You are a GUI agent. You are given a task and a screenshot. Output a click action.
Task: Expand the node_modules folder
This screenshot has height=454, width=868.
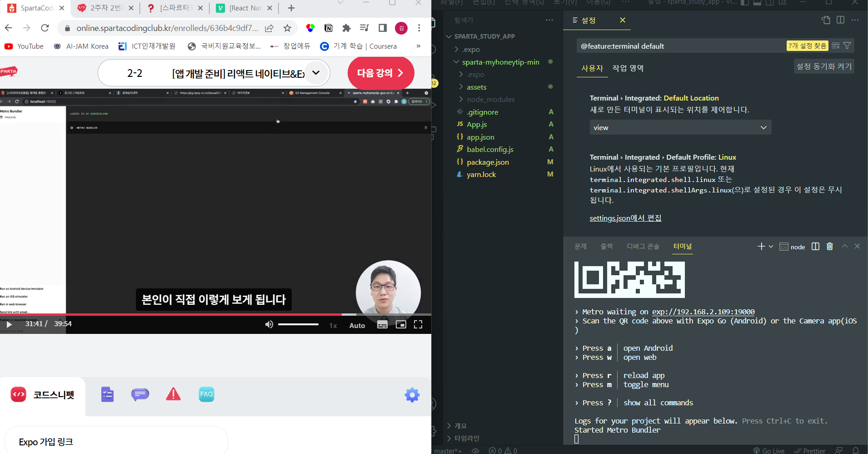click(x=490, y=99)
